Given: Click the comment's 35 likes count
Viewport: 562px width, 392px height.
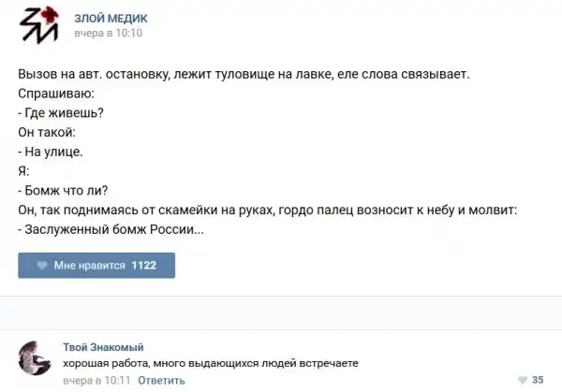Looking at the screenshot, I should click(538, 380).
